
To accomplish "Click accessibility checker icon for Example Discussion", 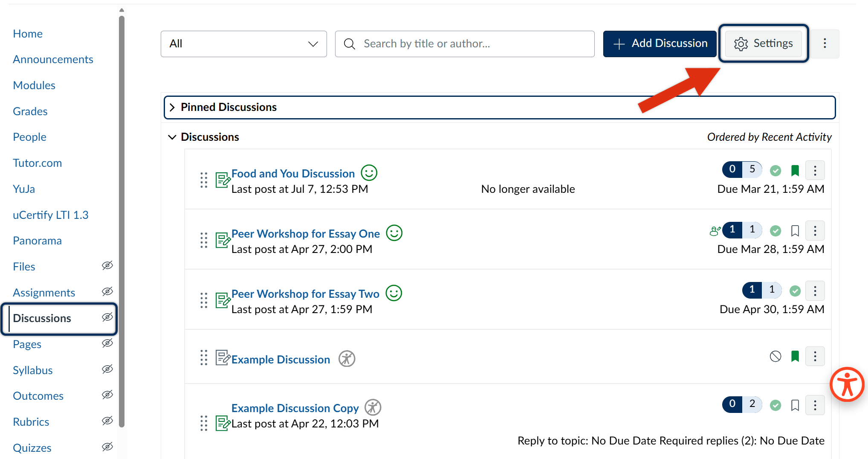I will (x=347, y=359).
